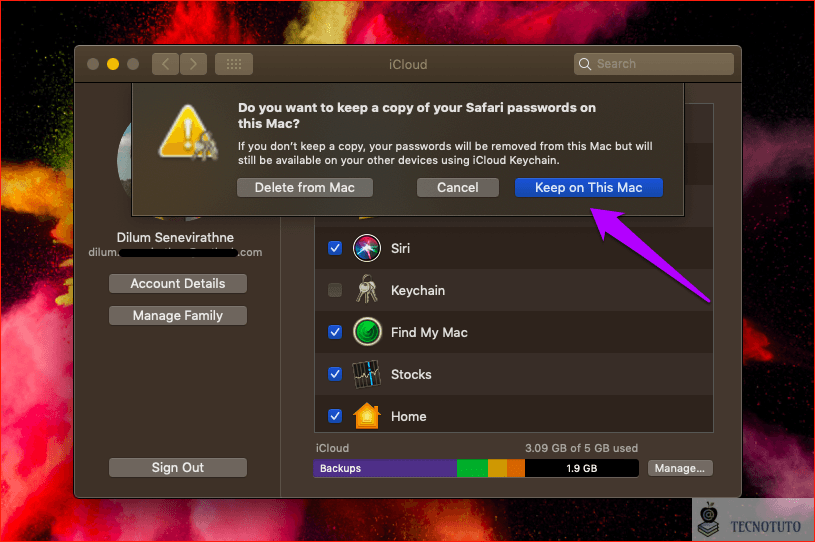Click the Keychain label text
This screenshot has width=815, height=542.
click(418, 290)
